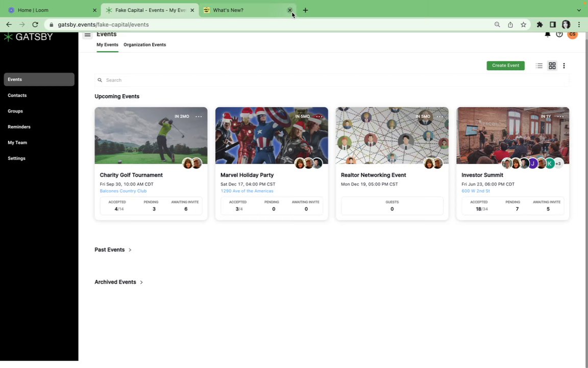Open Investor Summit card options menu

tap(560, 117)
